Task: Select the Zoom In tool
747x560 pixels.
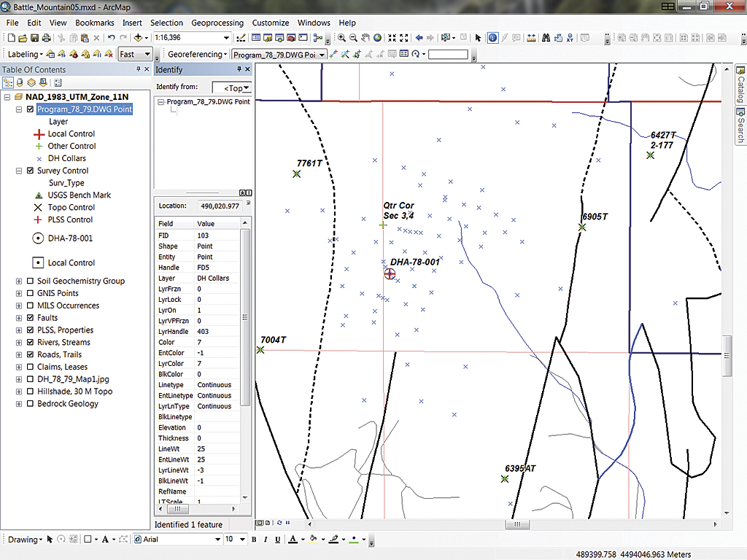Action: tap(341, 38)
